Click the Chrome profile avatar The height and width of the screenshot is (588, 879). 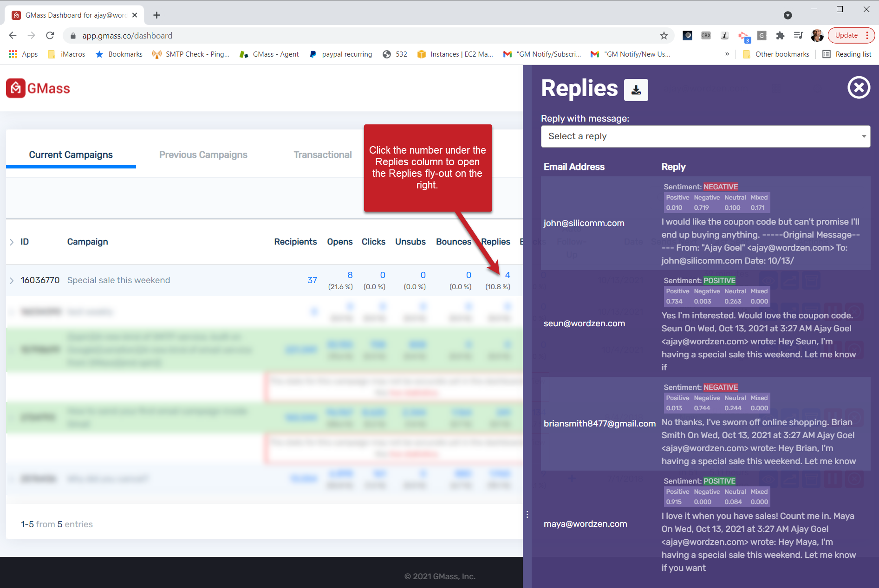(x=817, y=36)
